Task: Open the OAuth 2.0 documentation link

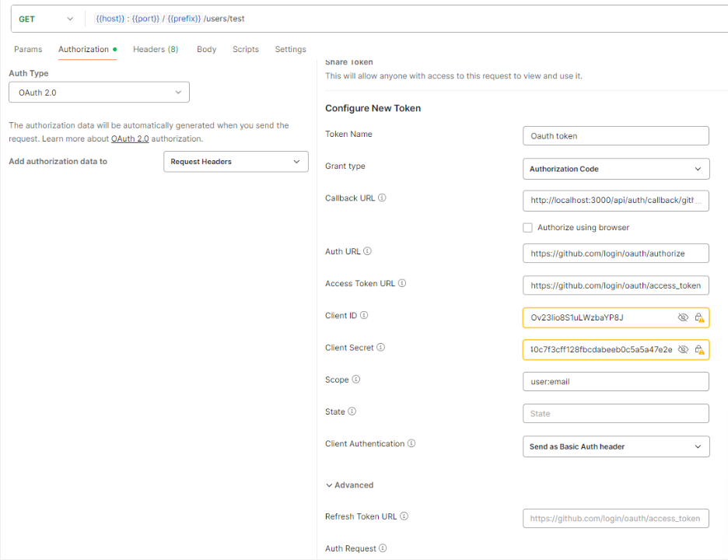Action: [129, 139]
